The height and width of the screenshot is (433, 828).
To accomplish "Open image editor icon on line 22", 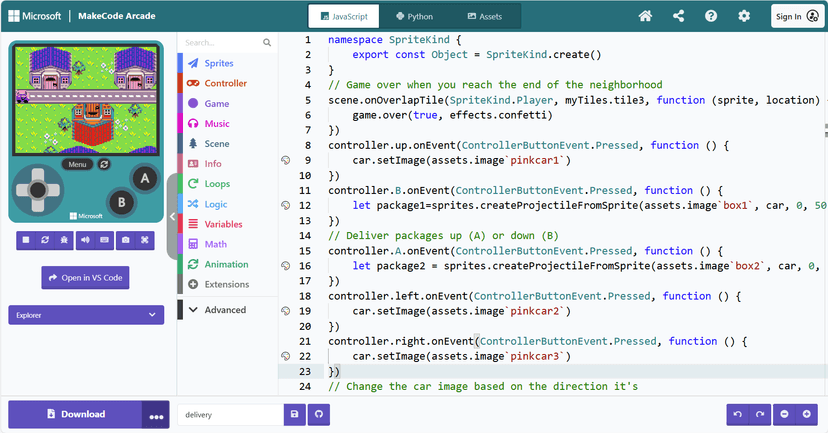I will pyautogui.click(x=286, y=356).
